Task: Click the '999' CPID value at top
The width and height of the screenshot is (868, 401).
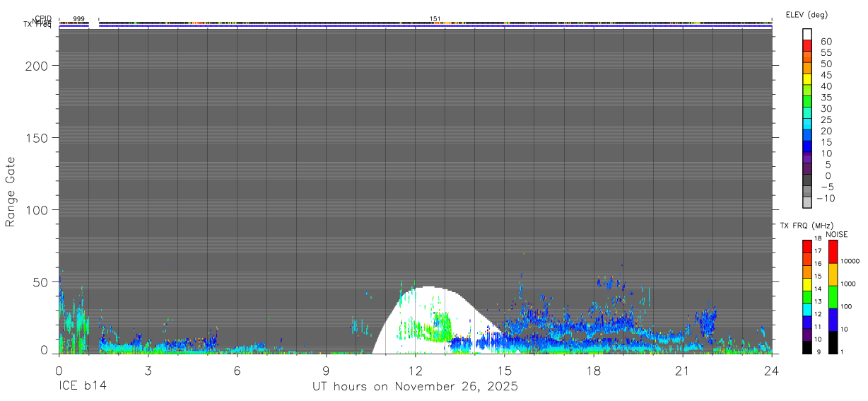Action: coord(78,18)
